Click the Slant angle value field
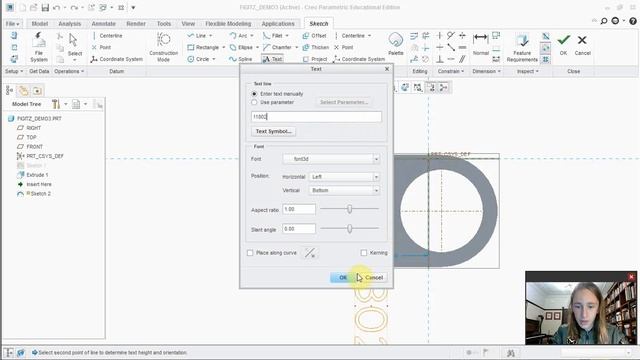The width and height of the screenshot is (640, 360). [x=299, y=229]
